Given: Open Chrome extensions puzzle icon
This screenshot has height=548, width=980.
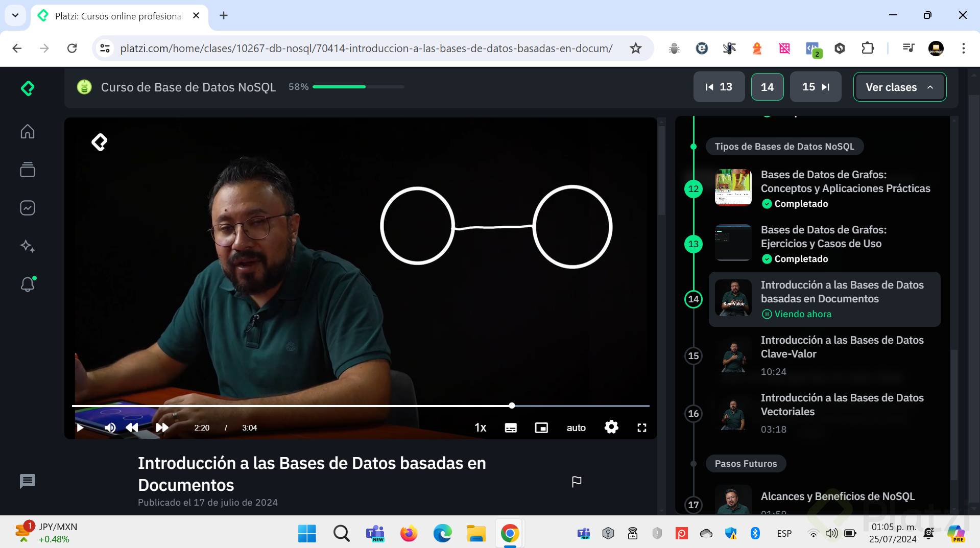Looking at the screenshot, I should click(x=867, y=49).
